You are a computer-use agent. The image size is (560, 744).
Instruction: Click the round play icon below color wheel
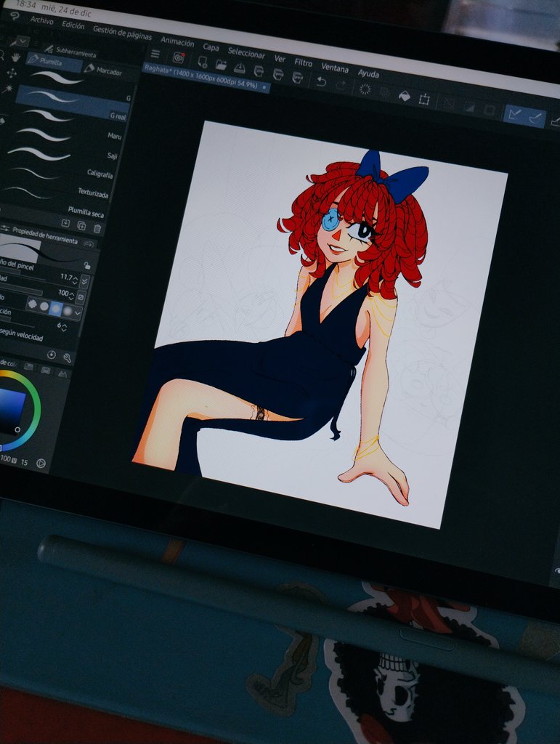41,463
